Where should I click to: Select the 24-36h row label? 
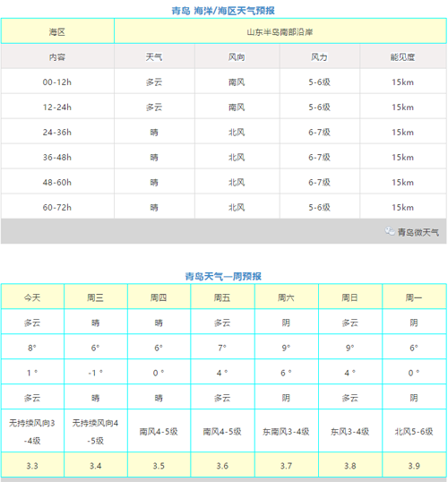(57, 132)
